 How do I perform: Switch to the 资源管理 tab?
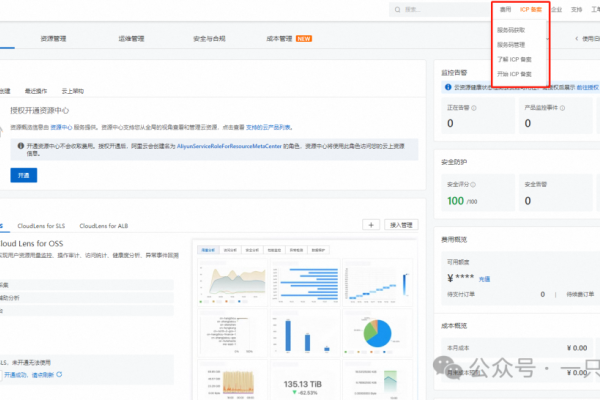click(x=54, y=39)
